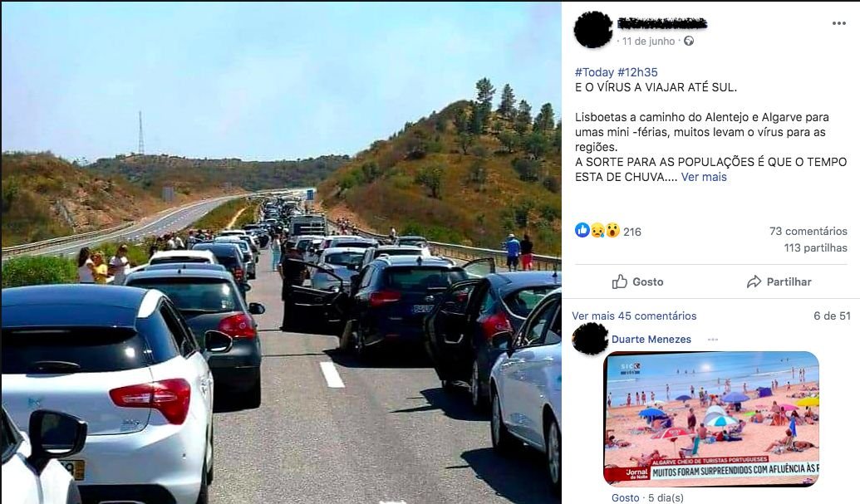Click the thumbs-up Gosto button

coord(638,281)
